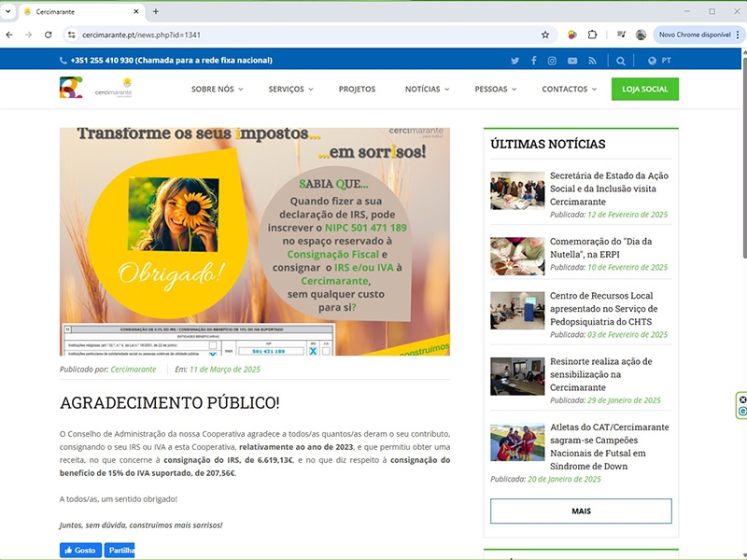Click thumbnail of Centro de Recursos news
Image resolution: width=747 pixels, height=560 pixels.
click(x=517, y=311)
